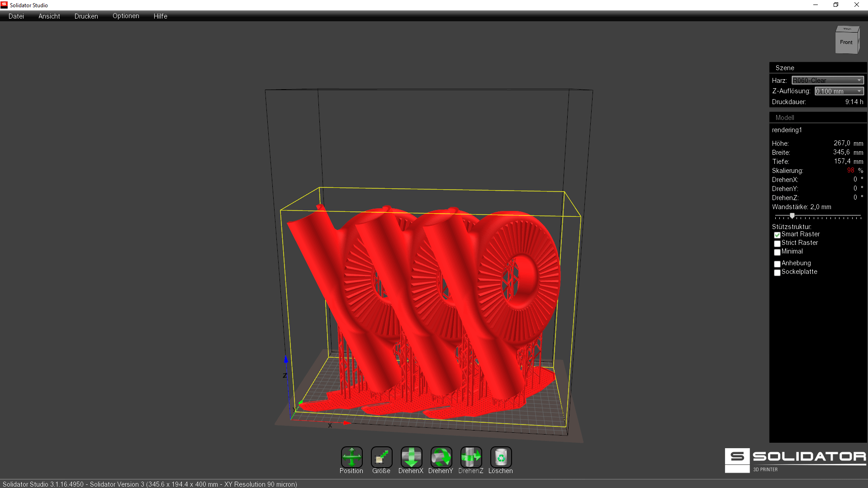This screenshot has width=868, height=488.
Task: Click the DrehenY rotate icon
Action: (x=441, y=457)
